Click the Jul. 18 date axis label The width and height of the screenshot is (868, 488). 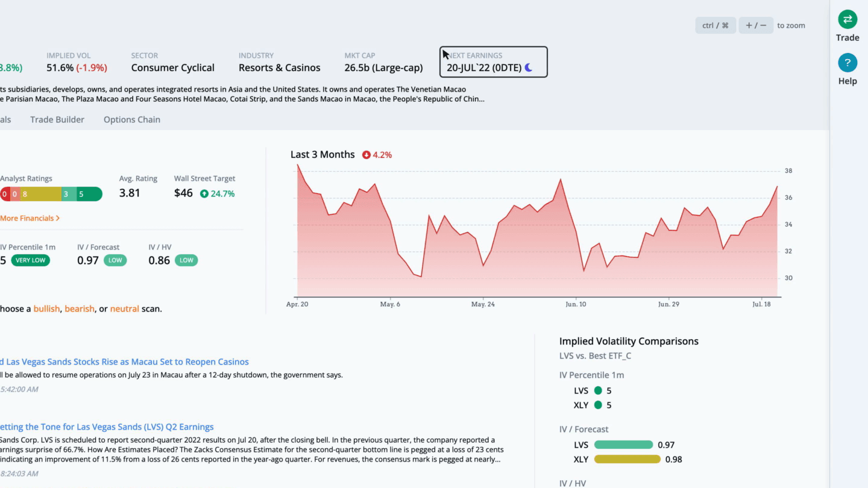[x=761, y=304]
